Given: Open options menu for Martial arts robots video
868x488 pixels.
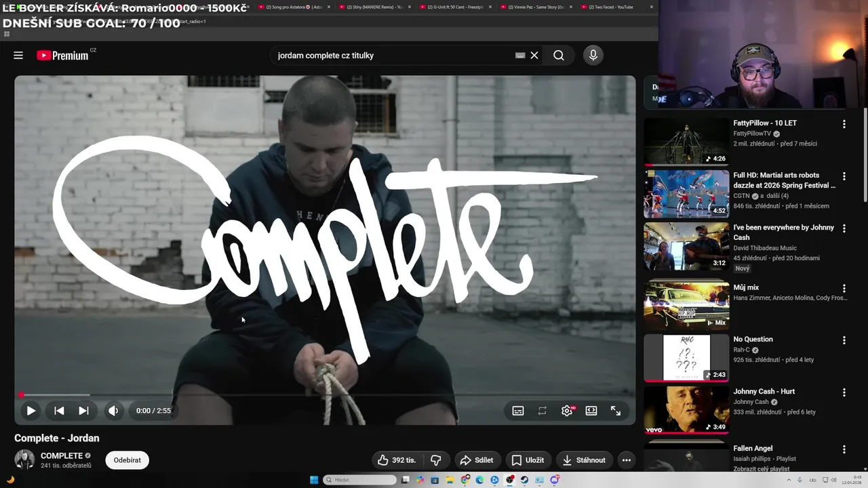Looking at the screenshot, I should pos(844,176).
